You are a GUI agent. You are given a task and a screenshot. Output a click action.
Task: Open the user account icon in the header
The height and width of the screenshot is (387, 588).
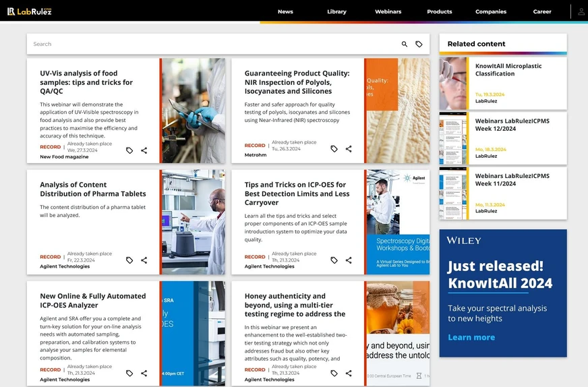(x=581, y=11)
